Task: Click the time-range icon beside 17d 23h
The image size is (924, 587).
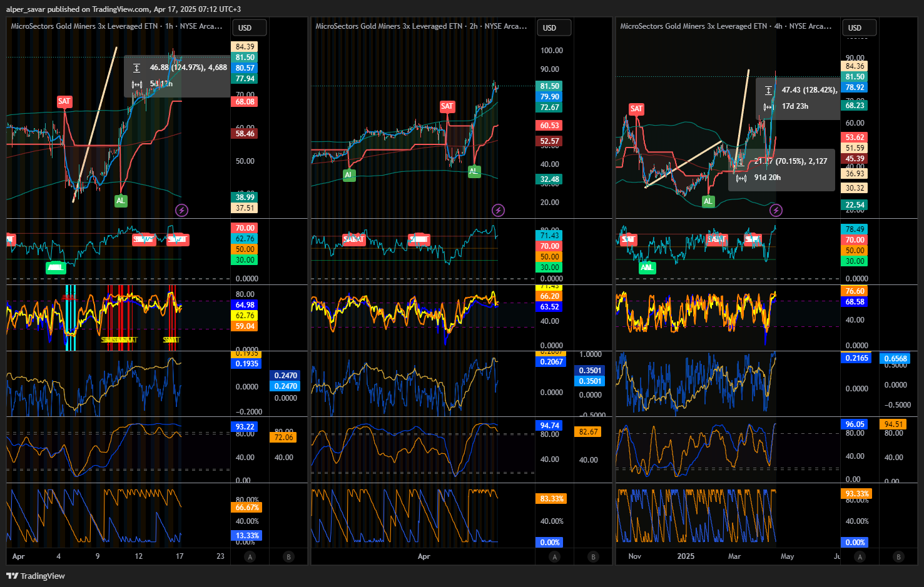Action: 768,106
